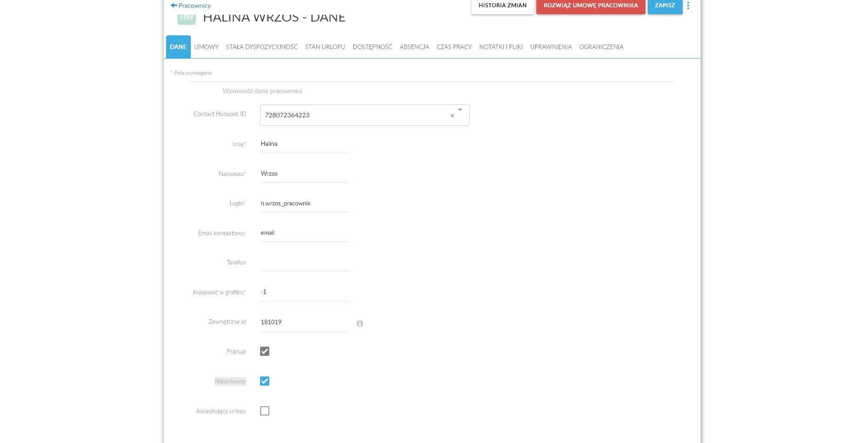Open the three-dot more options menu
Viewport: 868px width, 443px height.
pyautogui.click(x=688, y=6)
